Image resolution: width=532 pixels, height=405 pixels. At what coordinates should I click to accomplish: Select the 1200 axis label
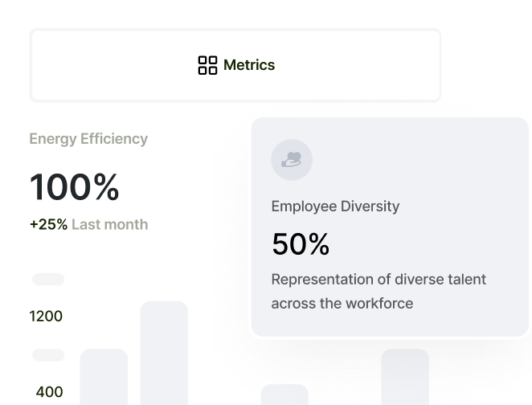coord(46,316)
